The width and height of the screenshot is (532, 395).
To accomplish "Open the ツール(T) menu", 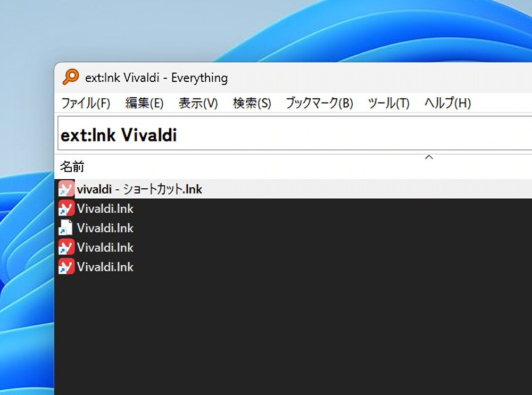I will click(x=388, y=103).
